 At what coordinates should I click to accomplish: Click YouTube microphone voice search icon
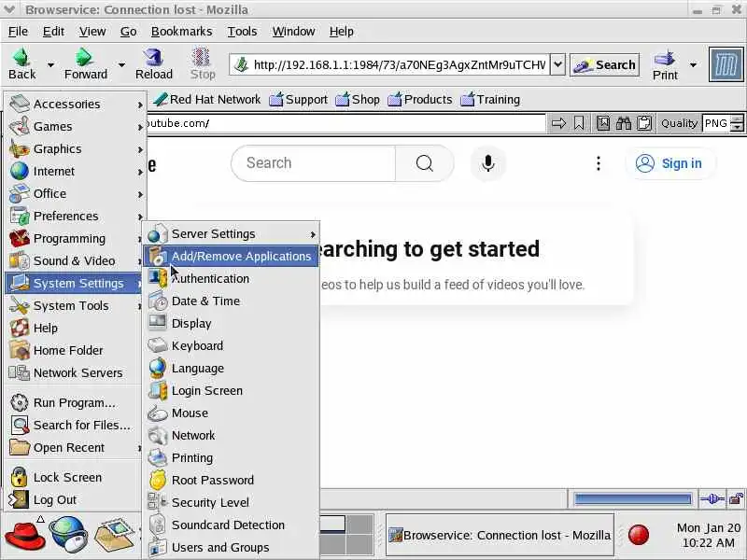[487, 163]
